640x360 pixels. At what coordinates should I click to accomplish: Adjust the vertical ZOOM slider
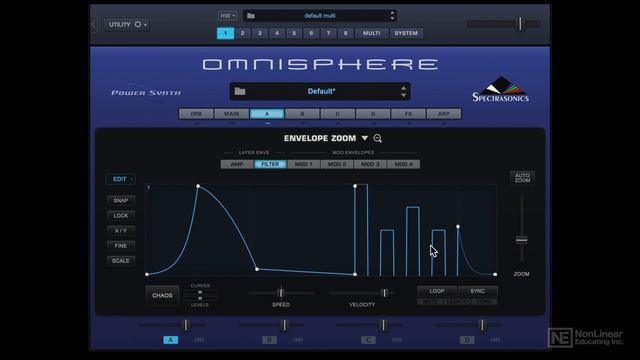pyautogui.click(x=522, y=240)
